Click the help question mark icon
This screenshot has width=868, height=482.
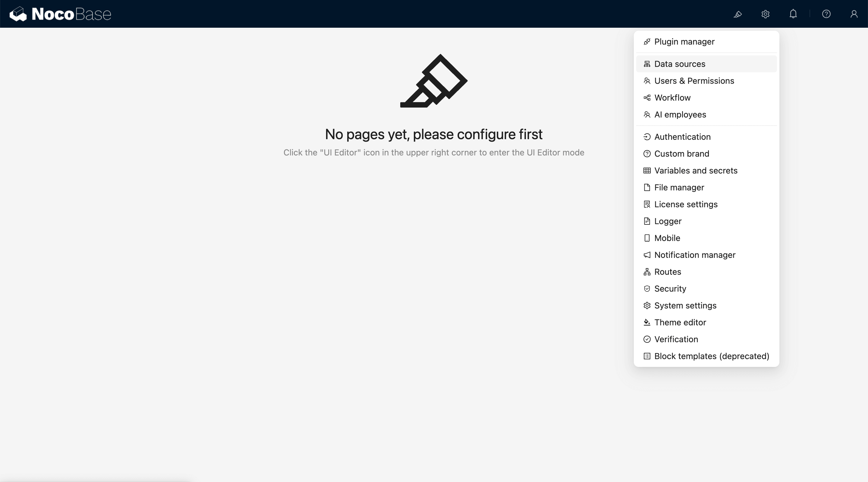826,14
